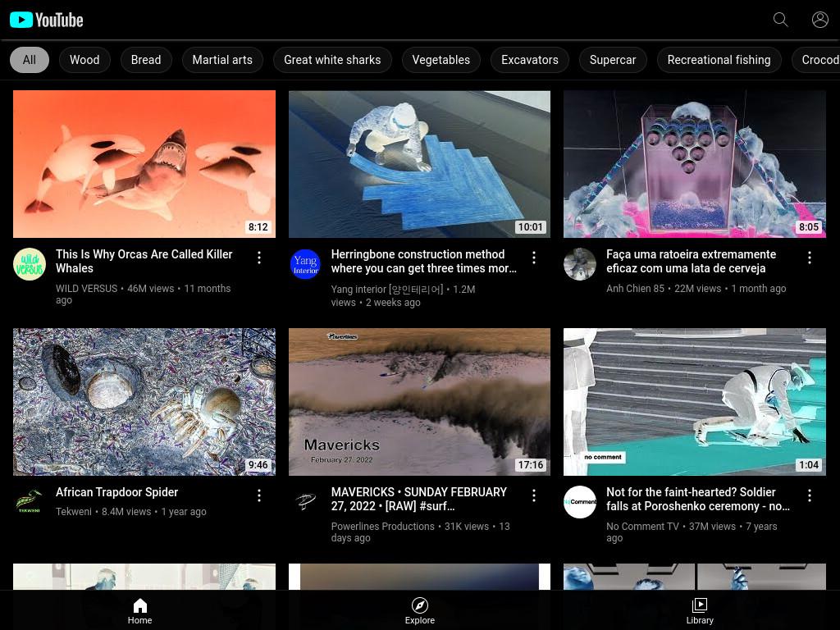The width and height of the screenshot is (840, 630).
Task: Select the partially visible Crocodile filter chip
Action: (x=818, y=60)
